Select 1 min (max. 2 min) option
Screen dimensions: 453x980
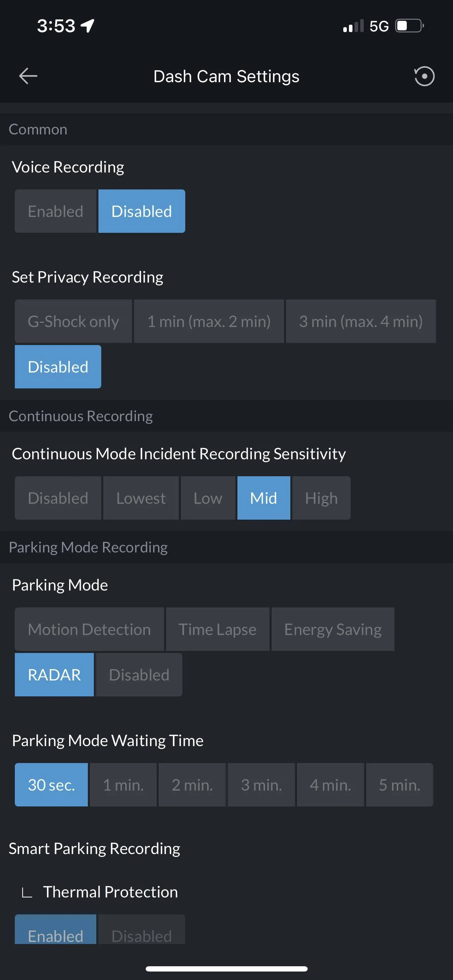point(209,321)
